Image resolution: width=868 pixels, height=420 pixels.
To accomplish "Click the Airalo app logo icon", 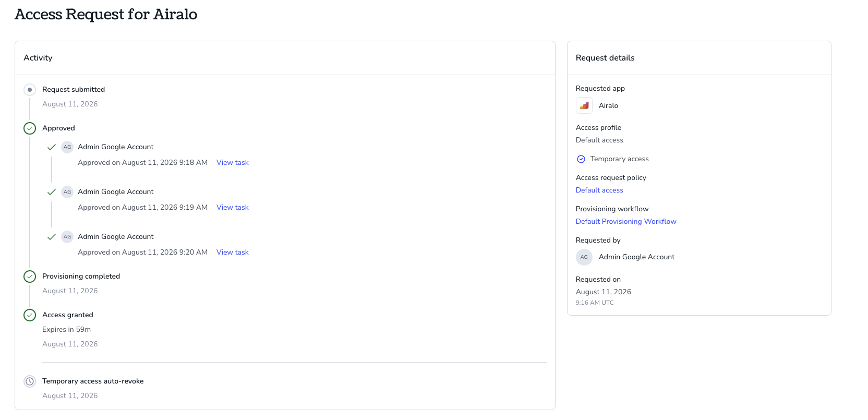I will pyautogui.click(x=584, y=105).
